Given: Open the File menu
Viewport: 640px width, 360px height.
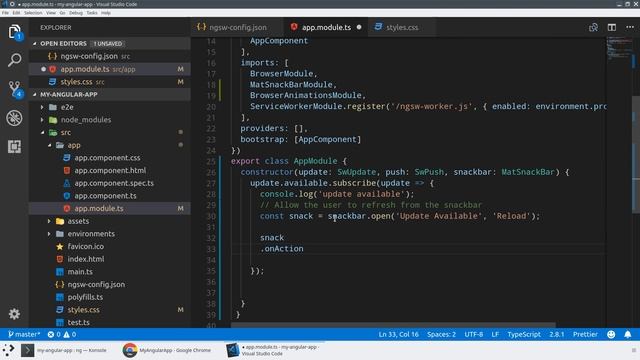Looking at the screenshot, I should [5, 13].
